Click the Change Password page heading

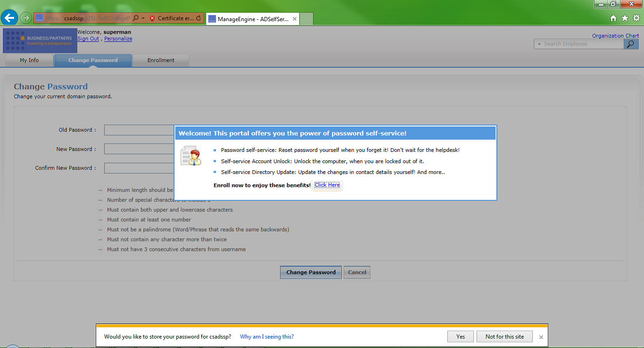50,87
